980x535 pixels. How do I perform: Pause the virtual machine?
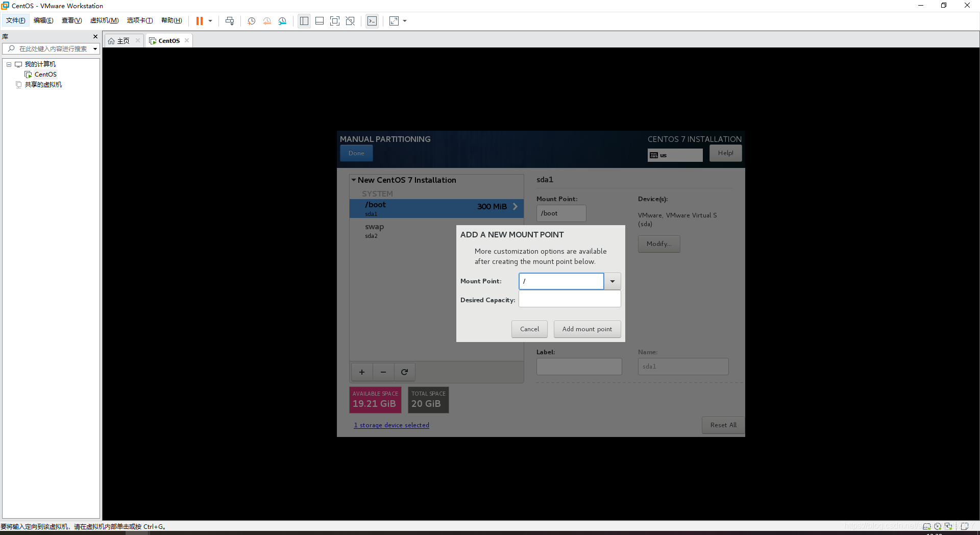click(x=200, y=21)
